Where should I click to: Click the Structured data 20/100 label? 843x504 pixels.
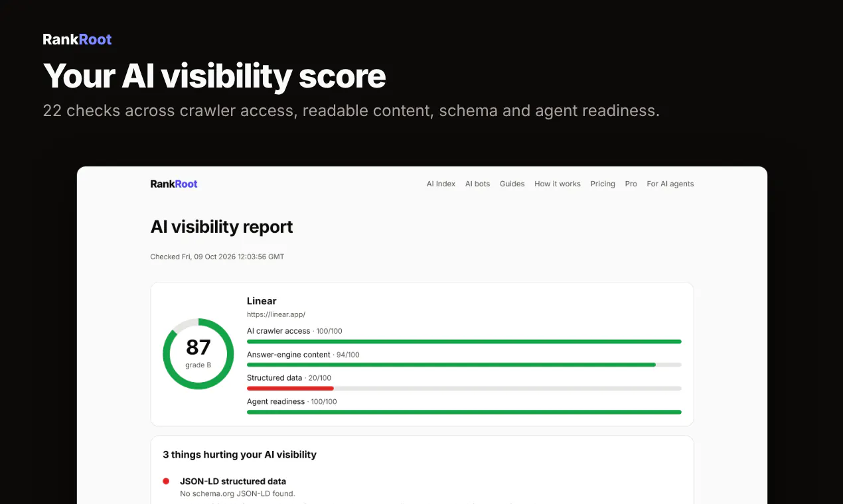[x=289, y=378]
